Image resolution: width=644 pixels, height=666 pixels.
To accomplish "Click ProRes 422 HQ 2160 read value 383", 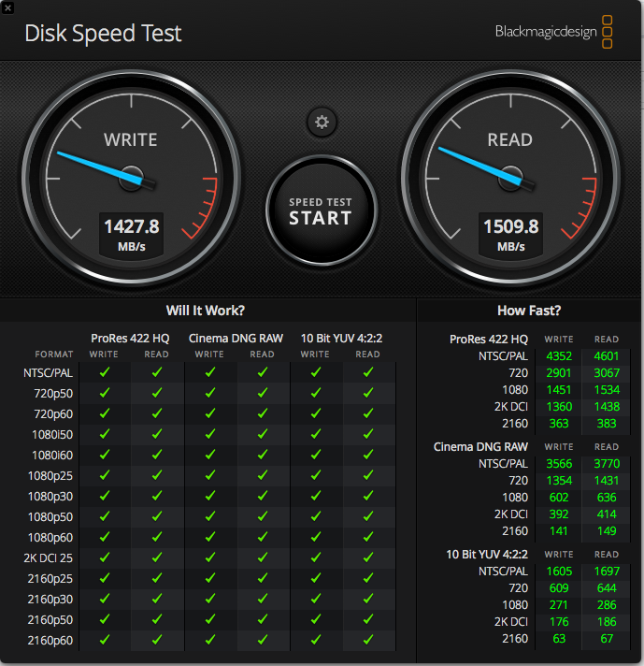I will tap(607, 424).
